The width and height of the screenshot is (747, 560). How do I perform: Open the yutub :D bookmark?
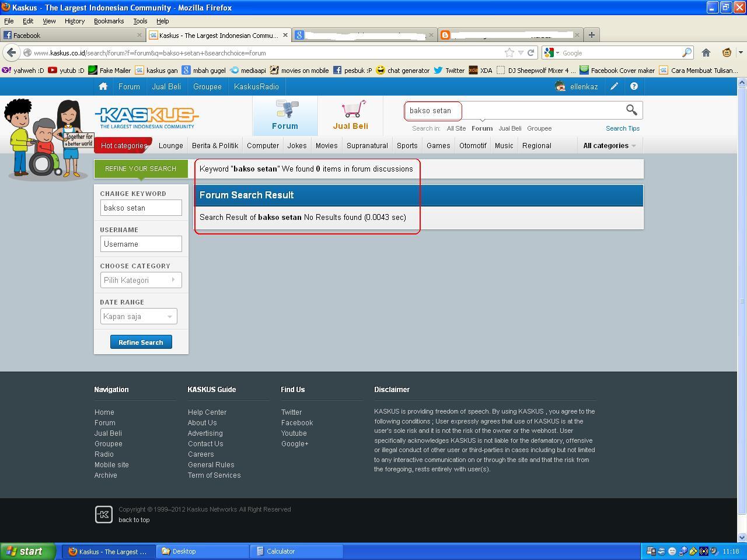click(x=66, y=70)
